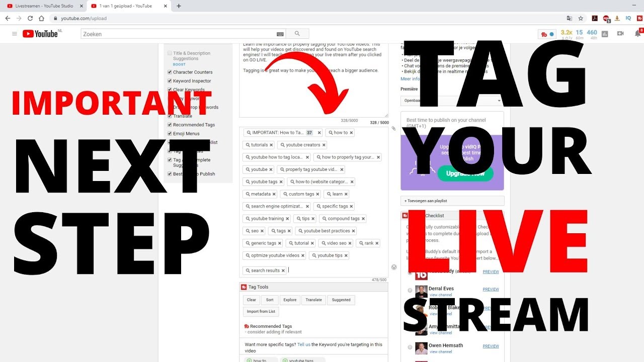This screenshot has height=362, width=644.
Task: Click the BOOST label under Title & Description
Action: pos(179,64)
